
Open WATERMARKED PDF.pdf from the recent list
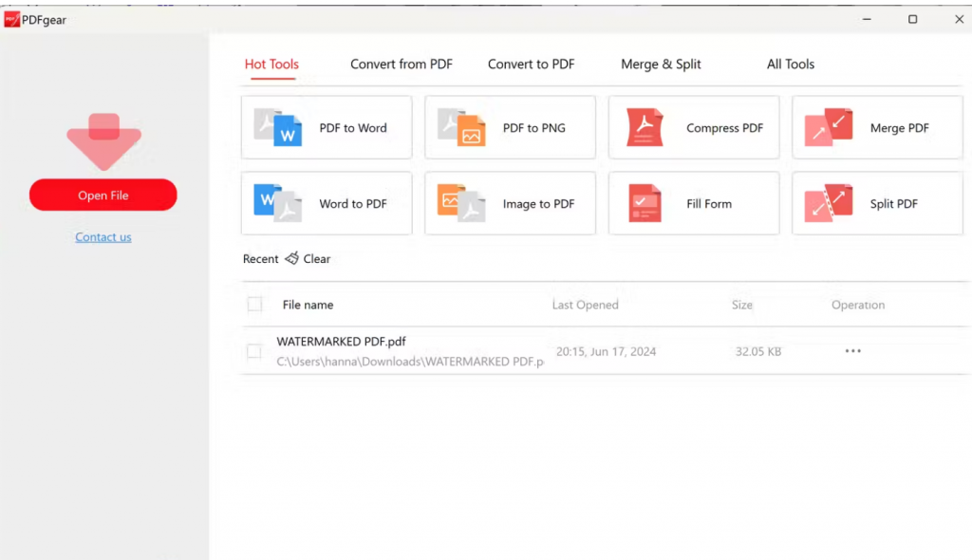[x=342, y=342]
